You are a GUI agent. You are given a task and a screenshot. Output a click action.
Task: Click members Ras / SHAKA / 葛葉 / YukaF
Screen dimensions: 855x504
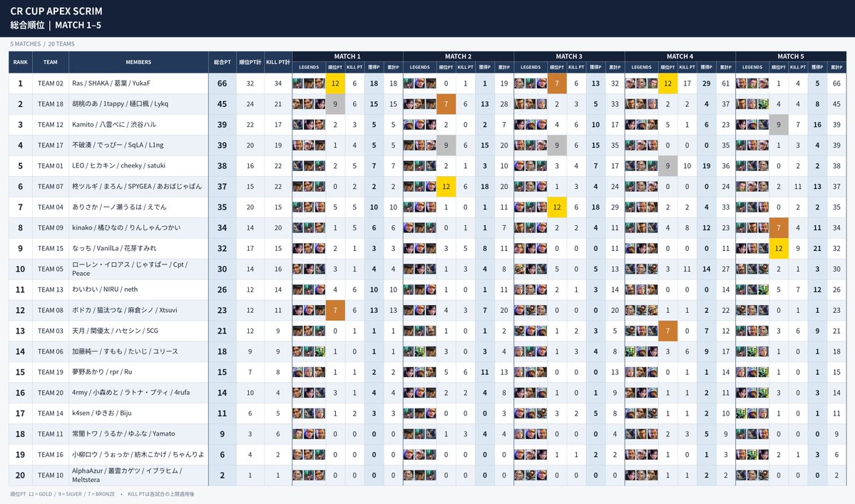click(111, 83)
